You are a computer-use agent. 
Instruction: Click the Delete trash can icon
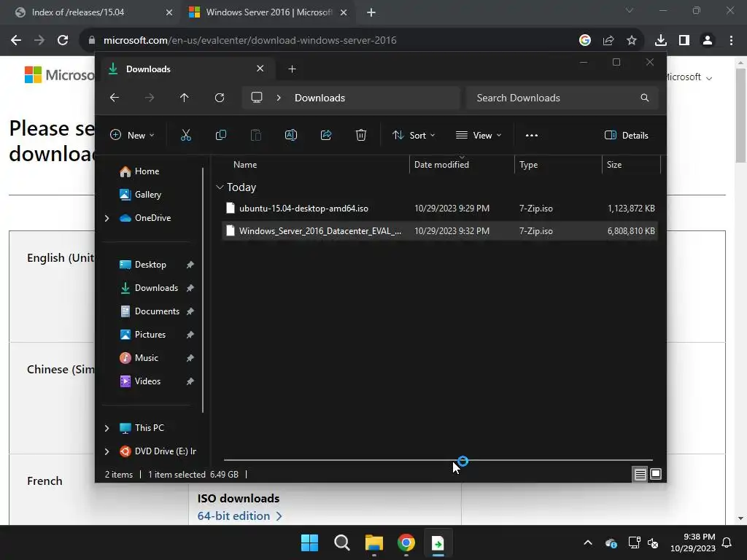point(361,135)
